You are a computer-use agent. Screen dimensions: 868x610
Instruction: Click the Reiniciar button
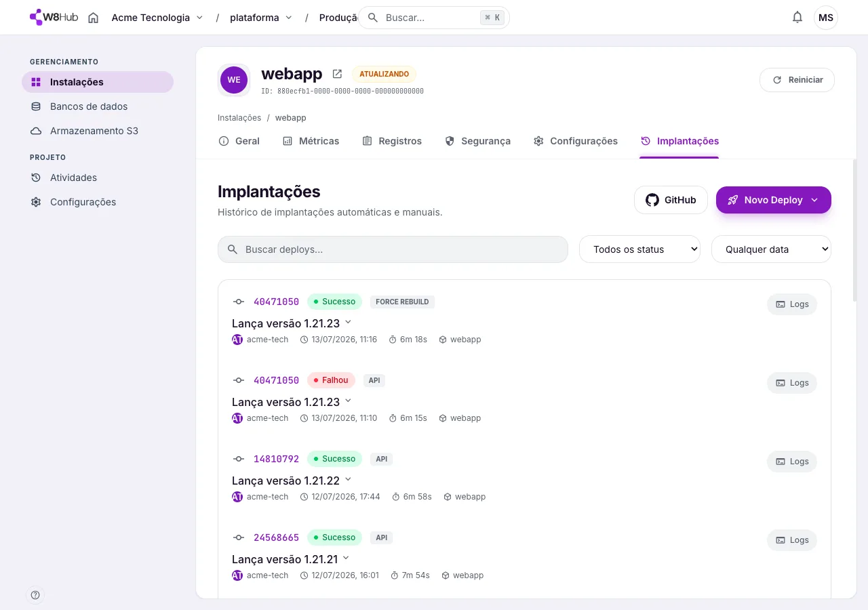pyautogui.click(x=797, y=80)
